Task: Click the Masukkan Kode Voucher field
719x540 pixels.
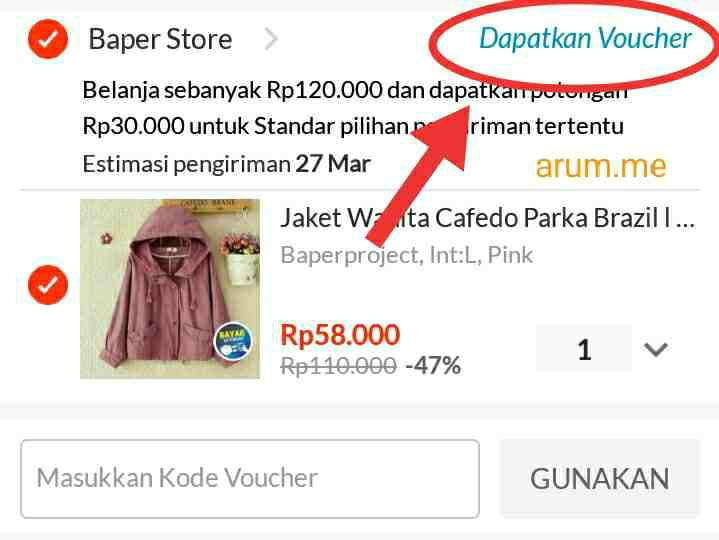Action: tap(250, 479)
